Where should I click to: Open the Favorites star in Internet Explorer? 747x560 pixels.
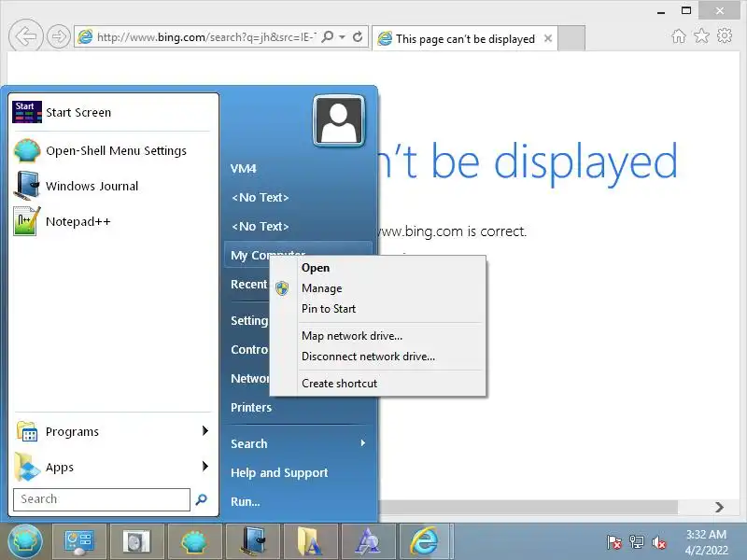(701, 35)
